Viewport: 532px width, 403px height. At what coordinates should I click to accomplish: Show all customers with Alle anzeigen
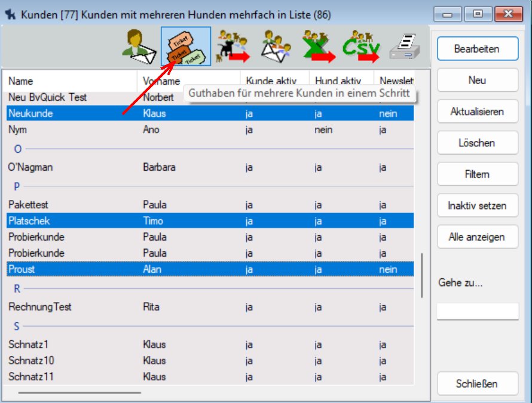(477, 237)
